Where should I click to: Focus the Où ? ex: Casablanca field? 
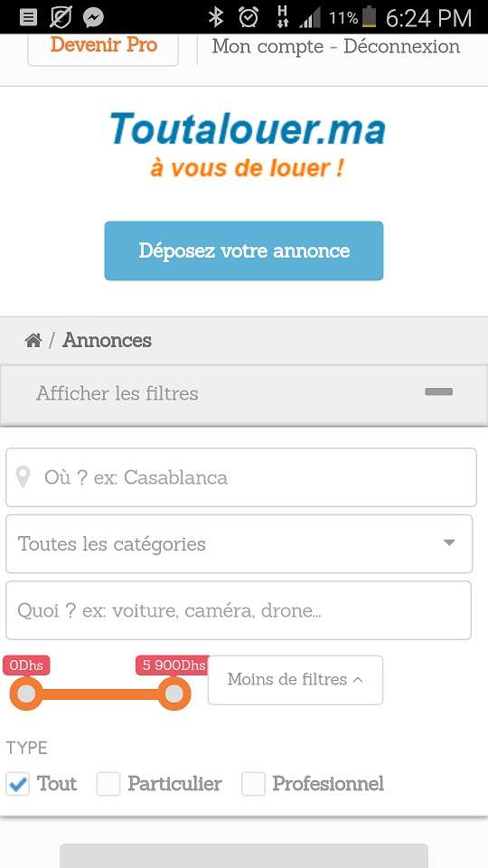tap(241, 477)
